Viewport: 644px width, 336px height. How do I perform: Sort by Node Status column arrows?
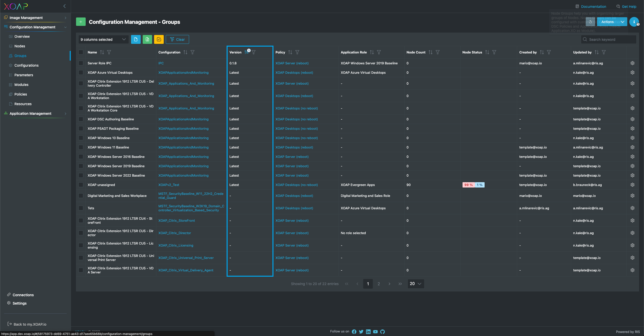click(487, 52)
